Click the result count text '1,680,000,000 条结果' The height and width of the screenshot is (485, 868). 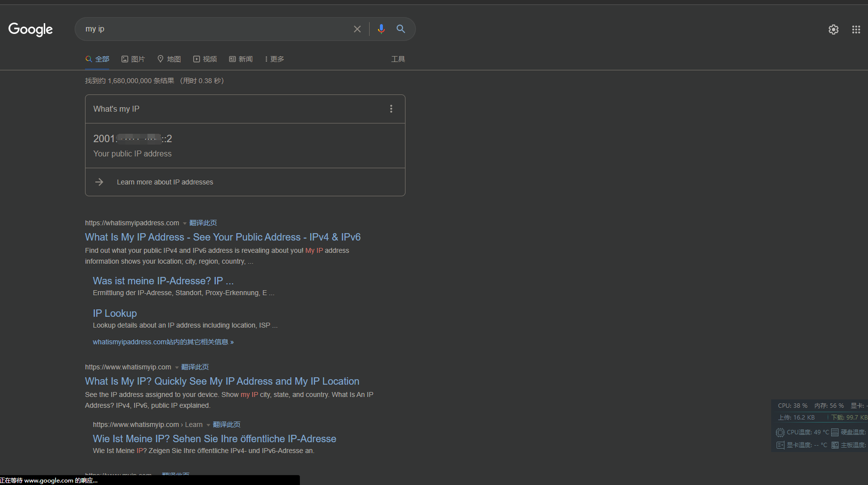point(141,81)
